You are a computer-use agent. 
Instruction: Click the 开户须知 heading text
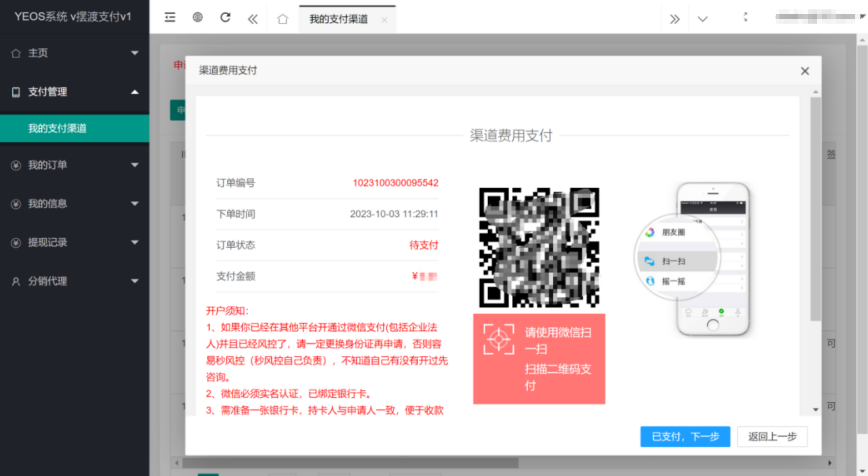click(227, 311)
